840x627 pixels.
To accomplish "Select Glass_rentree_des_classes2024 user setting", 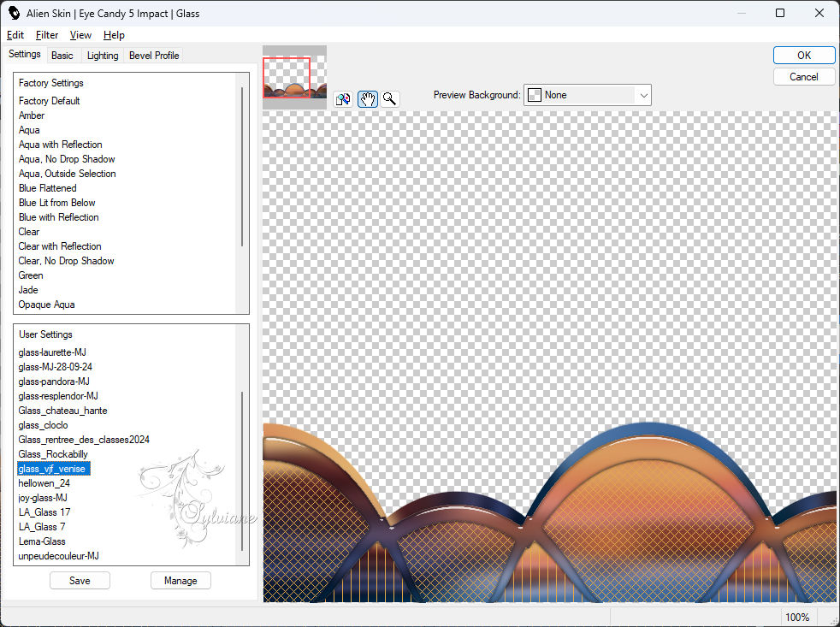I will 84,439.
